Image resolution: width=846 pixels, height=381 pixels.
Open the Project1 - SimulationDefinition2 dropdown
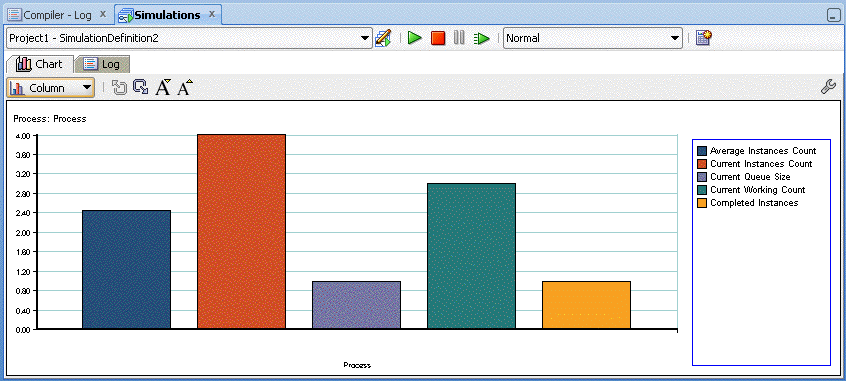pyautogui.click(x=189, y=38)
